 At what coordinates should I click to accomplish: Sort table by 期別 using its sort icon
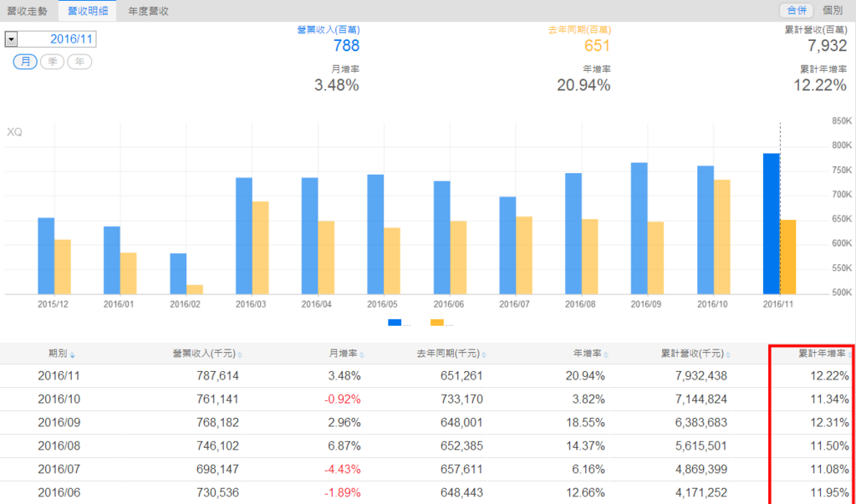[72, 355]
